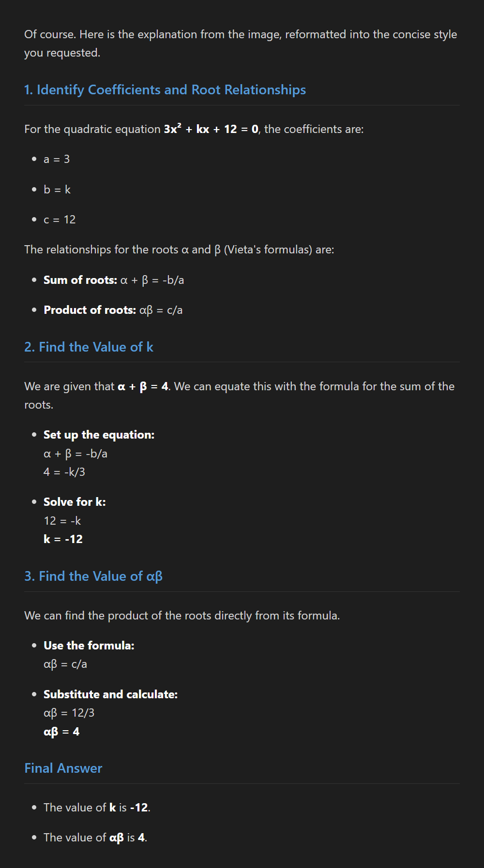Image resolution: width=484 pixels, height=868 pixels.
Task: Click the 'b = k' bullet item
Action: (x=57, y=190)
